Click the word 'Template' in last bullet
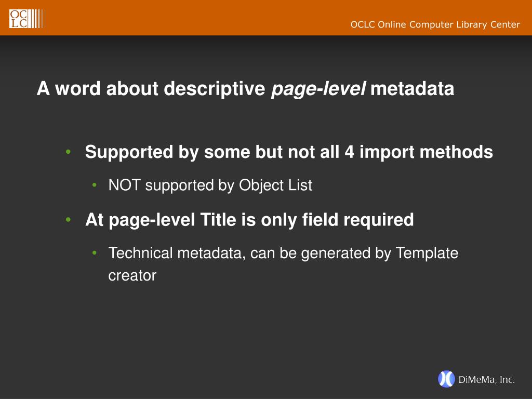The width and height of the screenshot is (532, 399). tap(427, 254)
